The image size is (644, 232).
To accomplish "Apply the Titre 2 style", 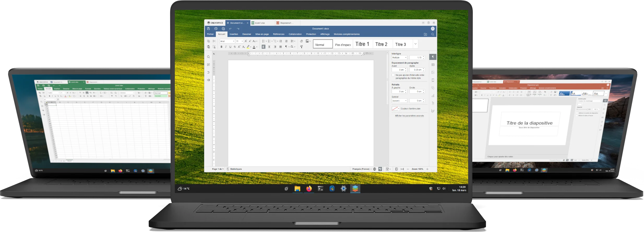I will (x=383, y=44).
